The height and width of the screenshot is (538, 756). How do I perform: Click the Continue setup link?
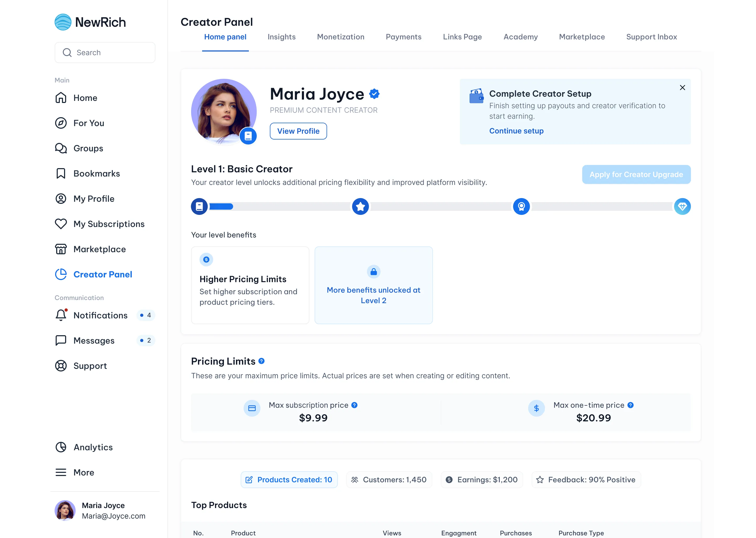[x=516, y=131]
